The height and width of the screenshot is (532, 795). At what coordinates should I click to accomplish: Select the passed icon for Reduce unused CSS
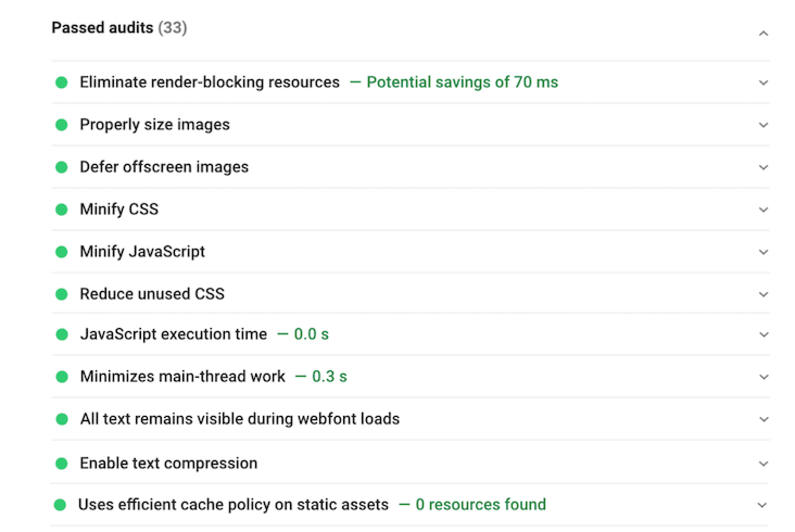click(61, 294)
